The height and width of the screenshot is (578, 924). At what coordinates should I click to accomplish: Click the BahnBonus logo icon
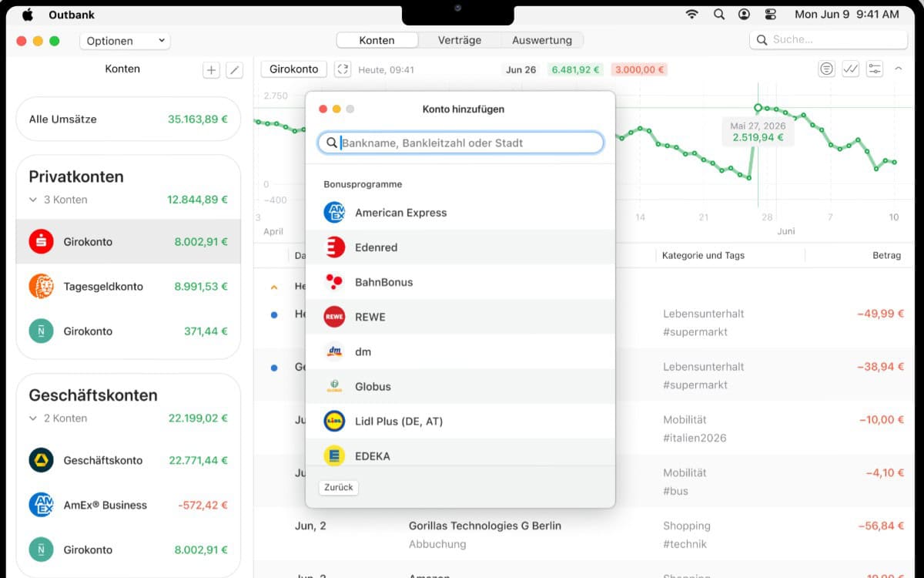tap(334, 282)
